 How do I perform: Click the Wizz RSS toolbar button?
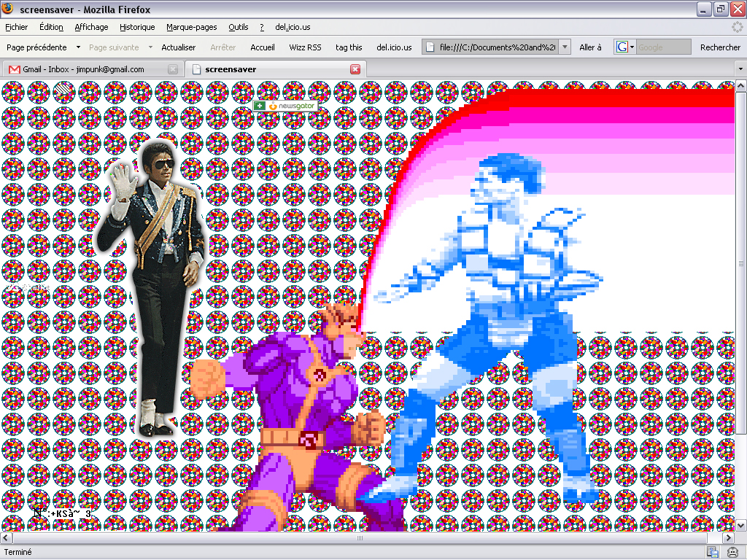click(x=305, y=47)
